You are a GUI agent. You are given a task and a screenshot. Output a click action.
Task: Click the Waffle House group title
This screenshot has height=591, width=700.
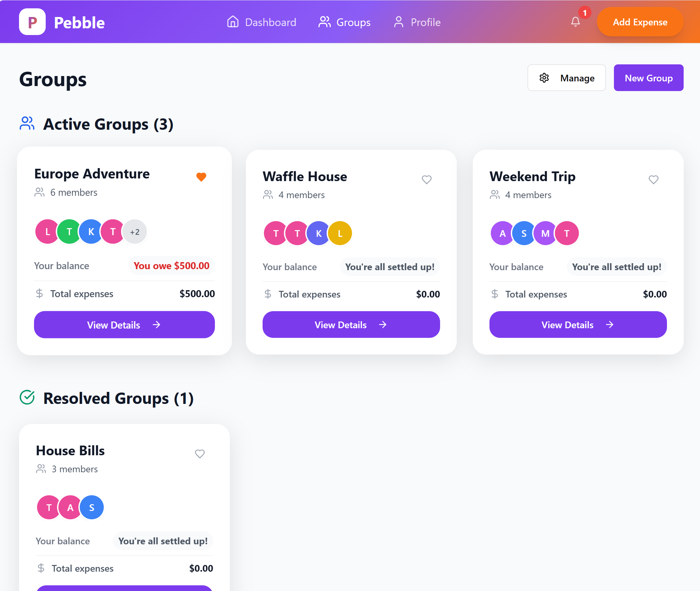305,176
